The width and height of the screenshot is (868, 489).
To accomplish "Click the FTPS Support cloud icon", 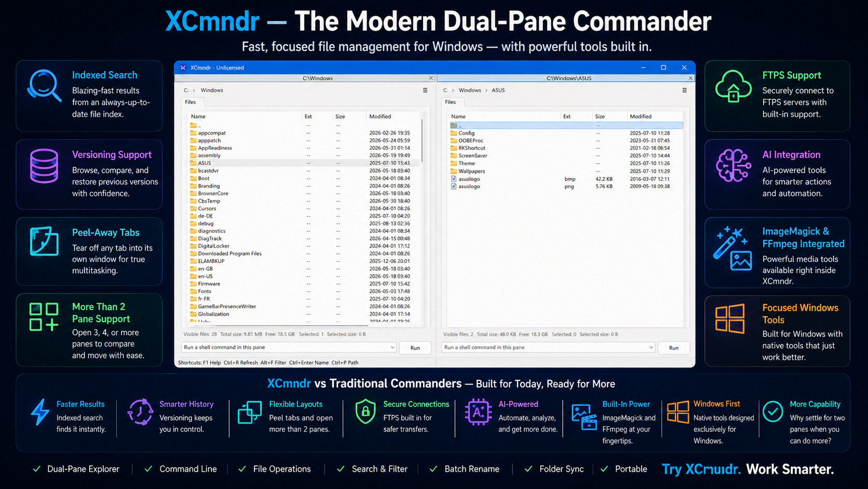I will 733,86.
